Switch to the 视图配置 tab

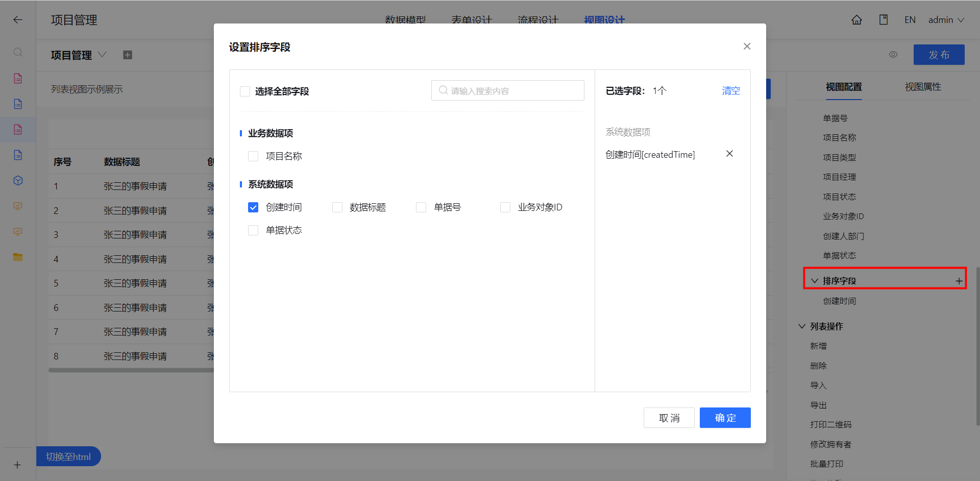[x=844, y=87]
